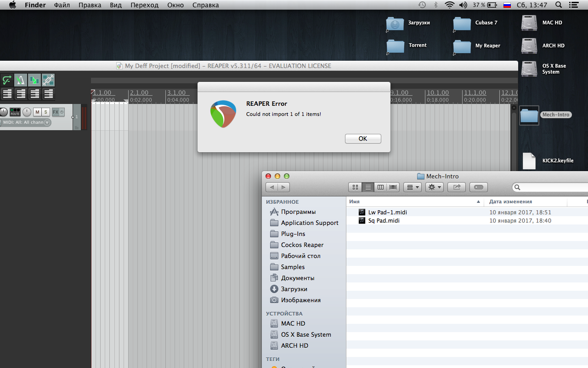Image resolution: width=588 pixels, height=368 pixels.
Task: Open Application Support in Finder sidebar
Action: pyautogui.click(x=304, y=223)
